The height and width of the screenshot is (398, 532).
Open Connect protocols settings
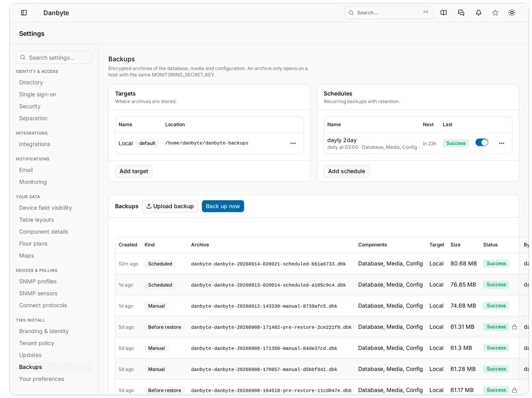[x=43, y=306]
